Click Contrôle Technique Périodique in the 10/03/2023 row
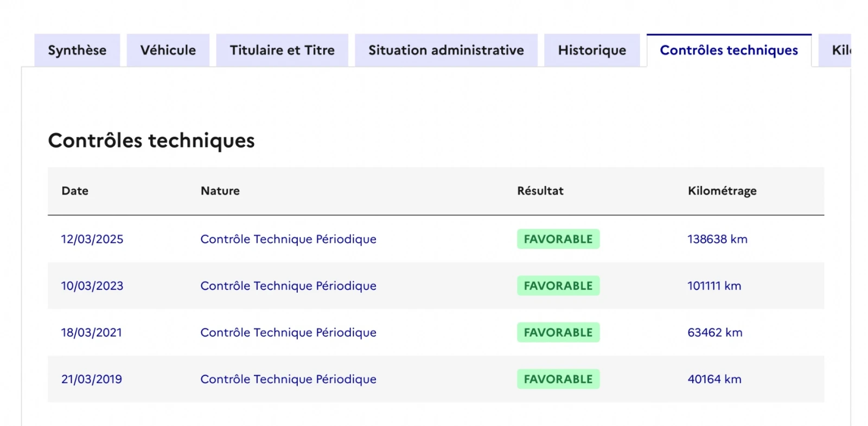 click(288, 286)
